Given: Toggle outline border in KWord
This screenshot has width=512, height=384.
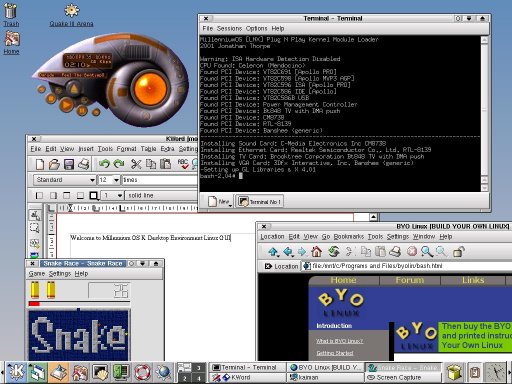Looking at the screenshot, I should coord(94,195).
